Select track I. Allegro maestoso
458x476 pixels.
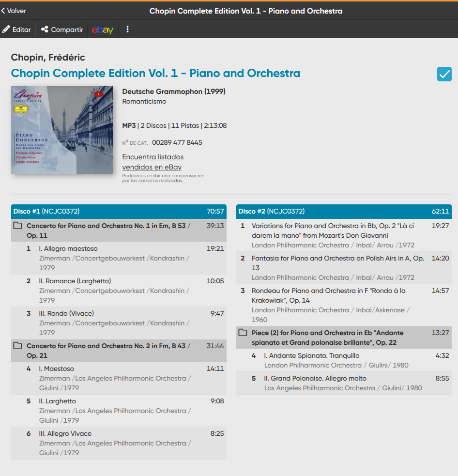[x=119, y=258]
